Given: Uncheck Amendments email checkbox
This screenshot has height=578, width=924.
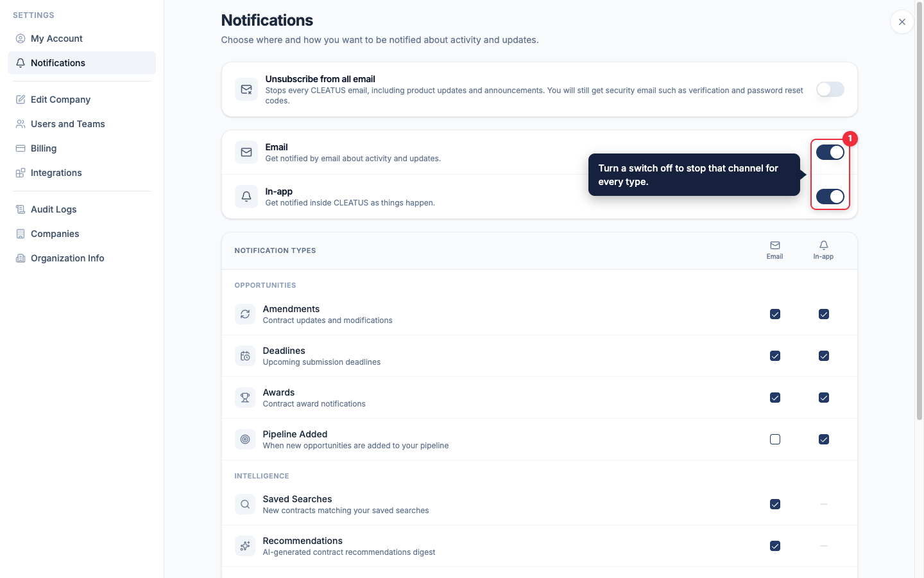Looking at the screenshot, I should pos(775,314).
